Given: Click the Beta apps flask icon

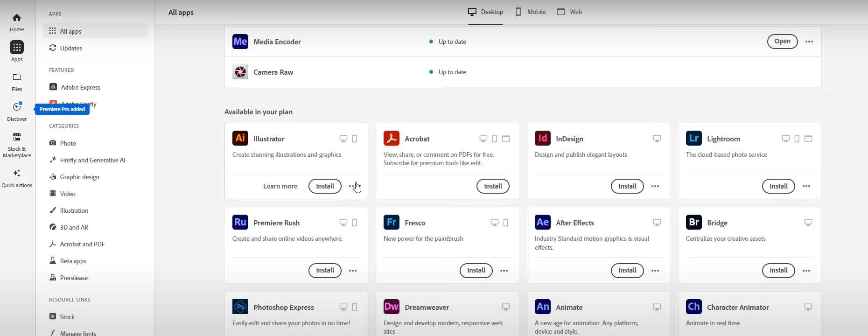Looking at the screenshot, I should (53, 260).
